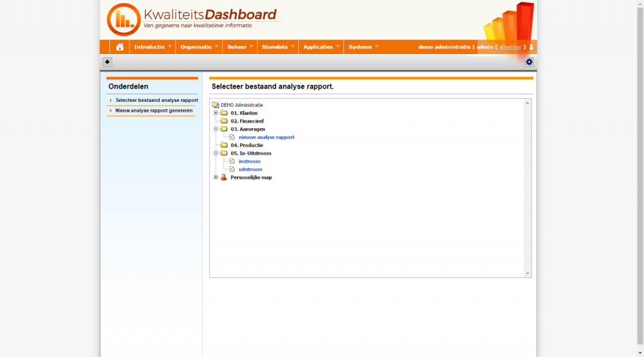The width and height of the screenshot is (644, 357).
Task: Click the user profile icon beside afmelden
Action: 531,47
